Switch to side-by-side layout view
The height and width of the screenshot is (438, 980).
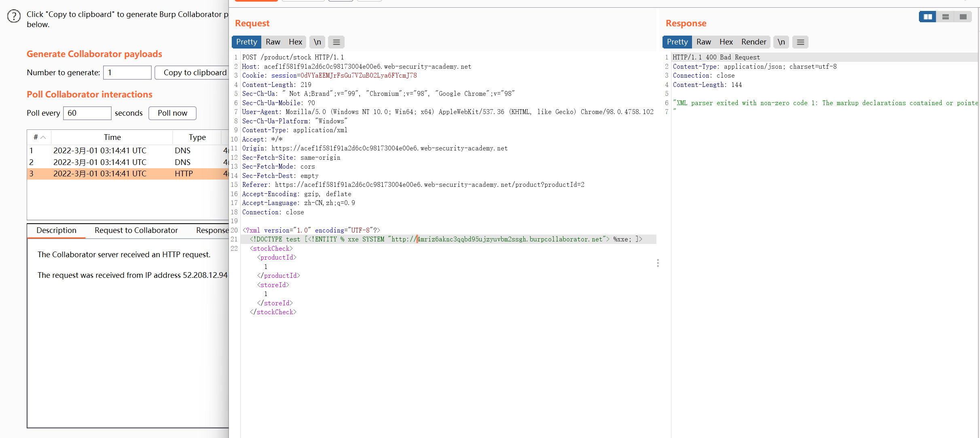tap(927, 17)
